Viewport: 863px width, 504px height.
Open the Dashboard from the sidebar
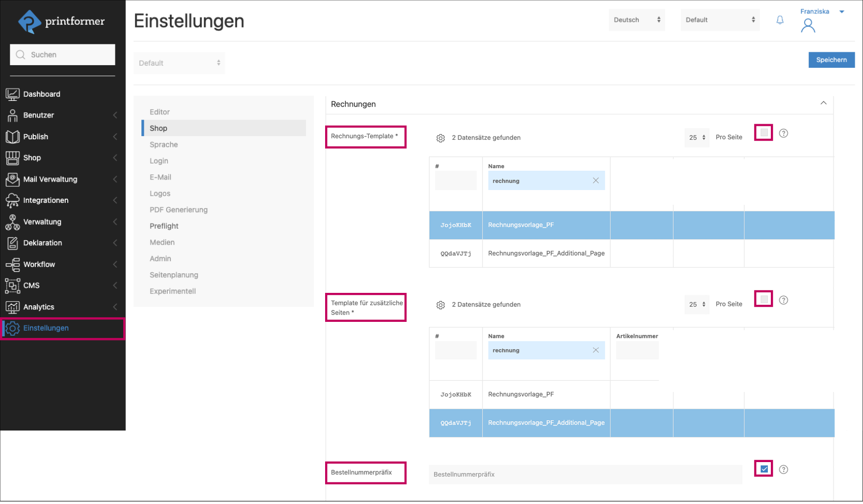point(42,94)
